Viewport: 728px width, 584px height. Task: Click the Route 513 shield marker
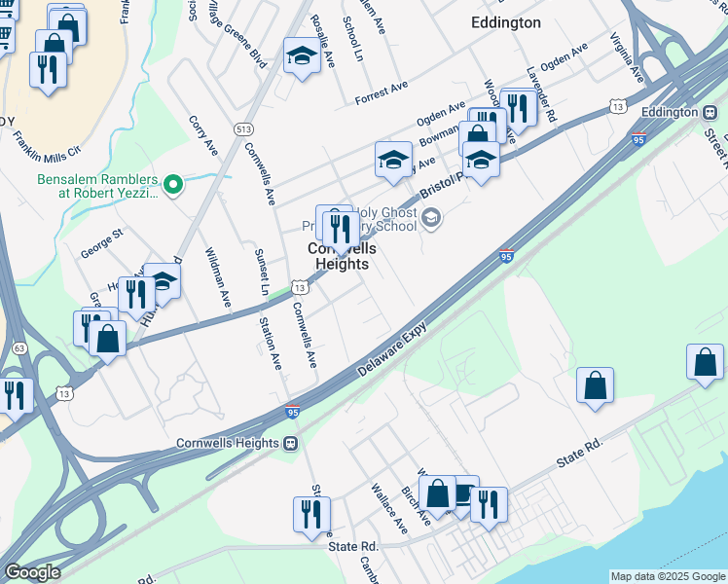(243, 129)
